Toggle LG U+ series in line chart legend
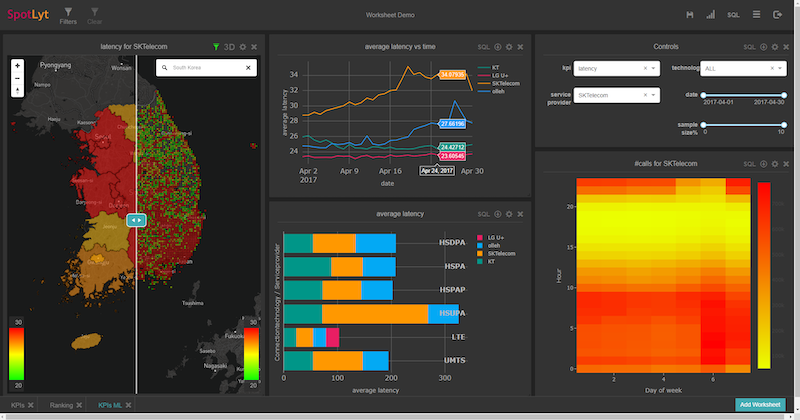Viewport: 800px width, 420px height. point(493,76)
